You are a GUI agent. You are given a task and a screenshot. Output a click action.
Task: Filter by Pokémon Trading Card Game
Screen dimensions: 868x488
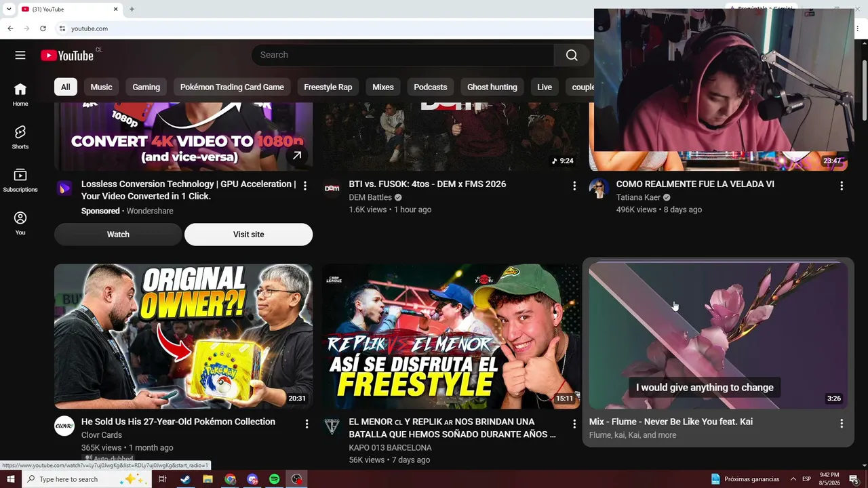tap(232, 87)
